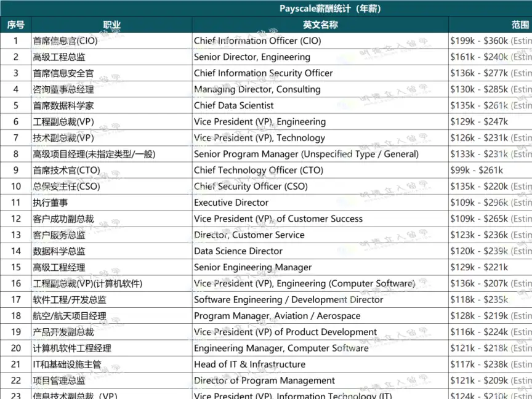Select the cell "咨询董事总经理"
The height and width of the screenshot is (399, 532).
pyautogui.click(x=111, y=89)
